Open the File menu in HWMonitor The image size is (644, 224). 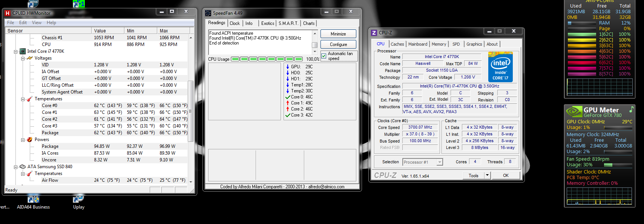[x=11, y=23]
